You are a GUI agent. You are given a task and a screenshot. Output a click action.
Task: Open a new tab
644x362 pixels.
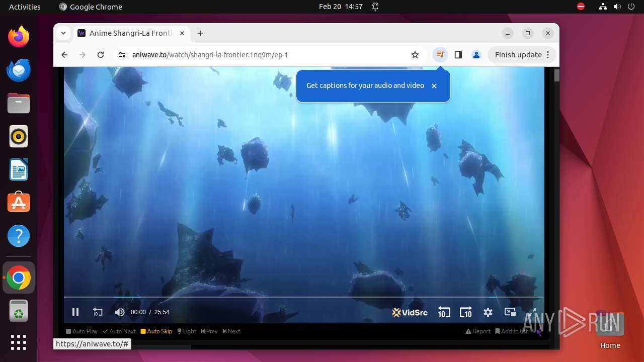point(200,33)
